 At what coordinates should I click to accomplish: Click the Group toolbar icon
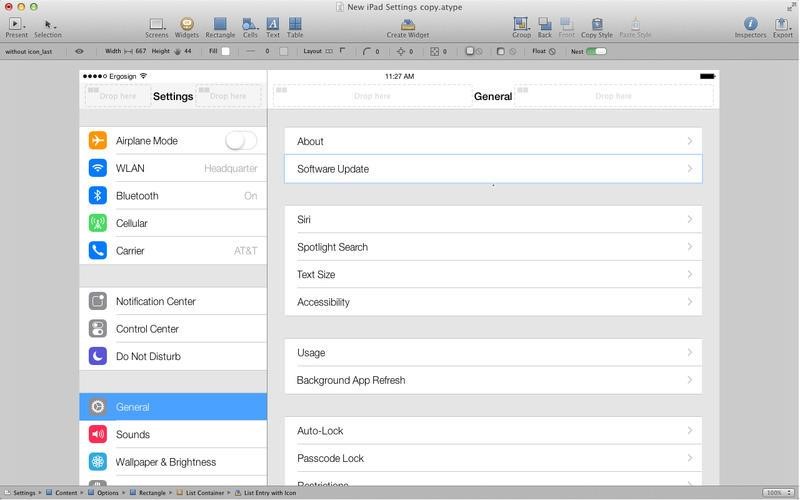pos(521,23)
